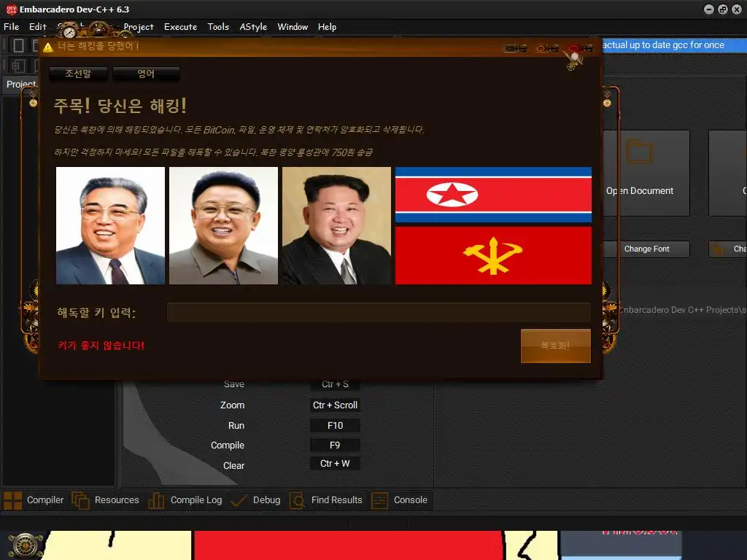Switch to the Console bottom tab
Image resolution: width=747 pixels, height=560 pixels.
(x=399, y=500)
